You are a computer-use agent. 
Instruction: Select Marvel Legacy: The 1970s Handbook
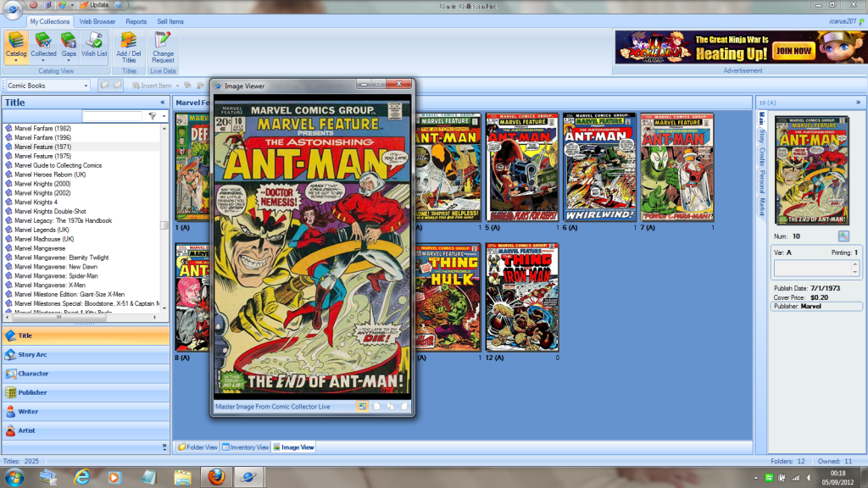(63, 221)
